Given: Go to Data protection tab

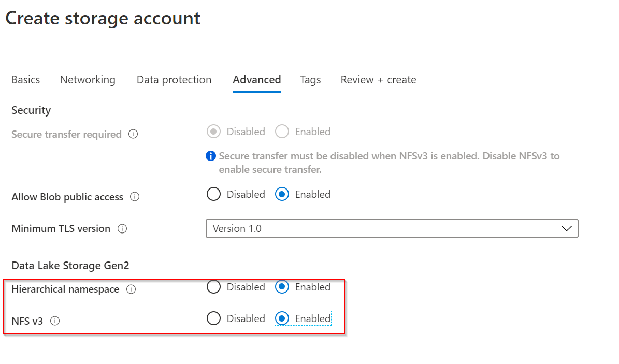Looking at the screenshot, I should pos(174,80).
